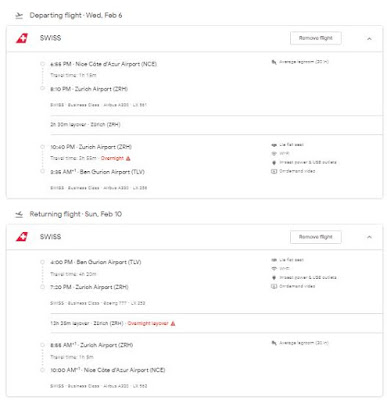Image resolution: width=387 pixels, height=400 pixels.
Task: Click the power outlet icon on departing leg
Action: (x=274, y=163)
